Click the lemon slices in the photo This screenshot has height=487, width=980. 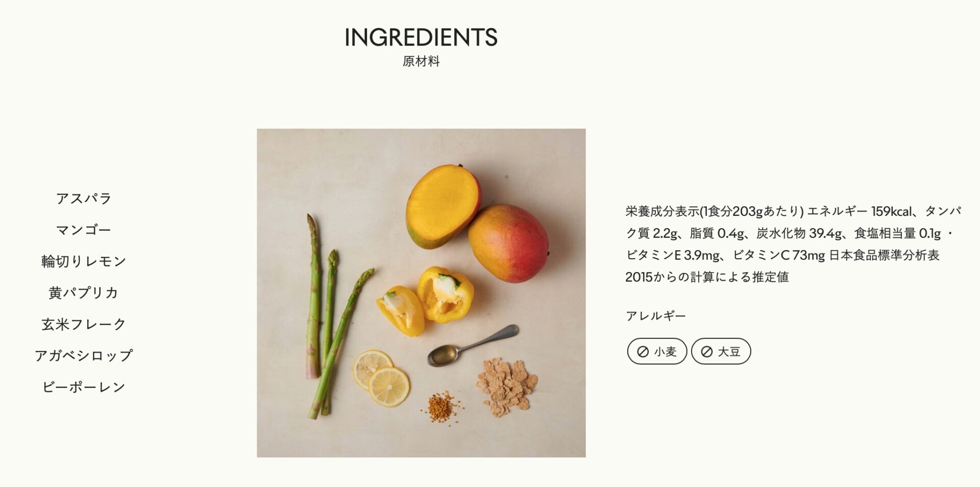pyautogui.click(x=381, y=378)
